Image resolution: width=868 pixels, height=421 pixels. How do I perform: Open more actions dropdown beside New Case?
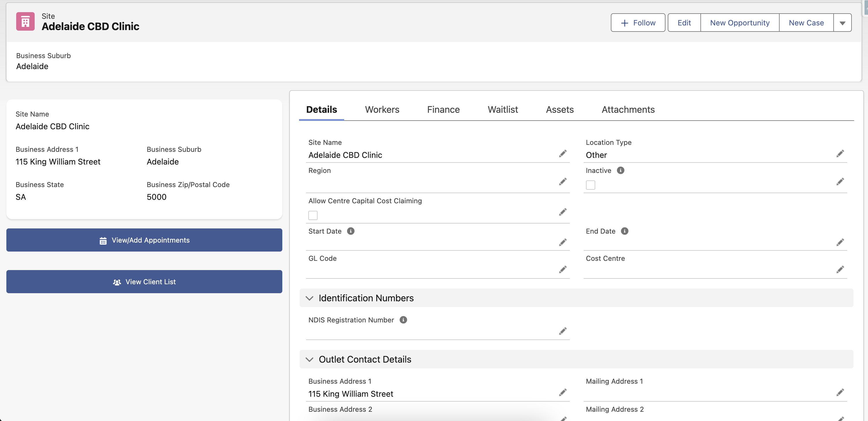point(842,23)
